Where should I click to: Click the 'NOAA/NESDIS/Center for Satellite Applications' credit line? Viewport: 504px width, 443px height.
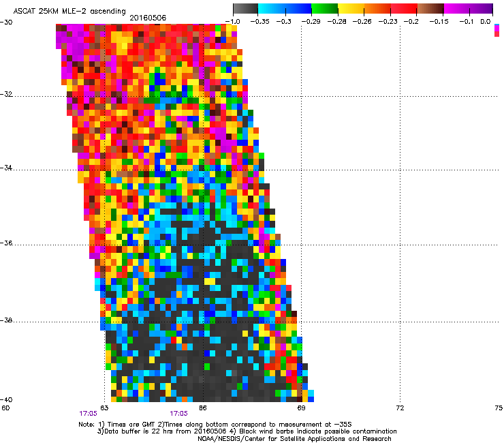[x=294, y=439]
